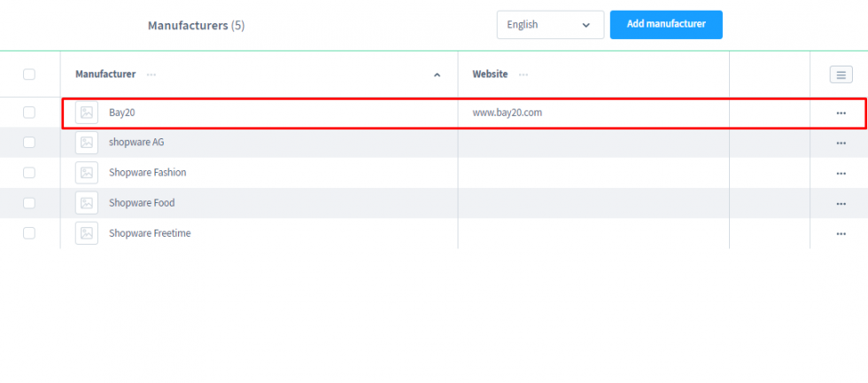The height and width of the screenshot is (383, 868).
Task: Toggle sort arrow on Manufacturer column
Action: 437,75
